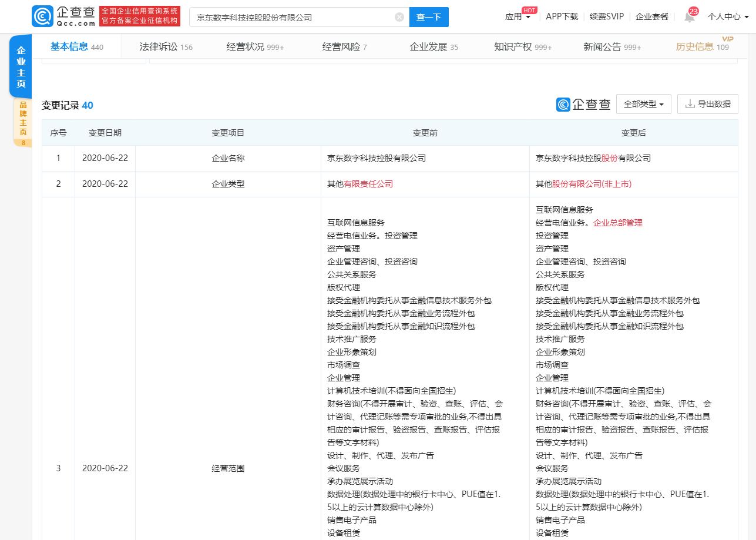Image resolution: width=756 pixels, height=540 pixels.
Task: Select the 企业发展 tab
Action: 434,47
